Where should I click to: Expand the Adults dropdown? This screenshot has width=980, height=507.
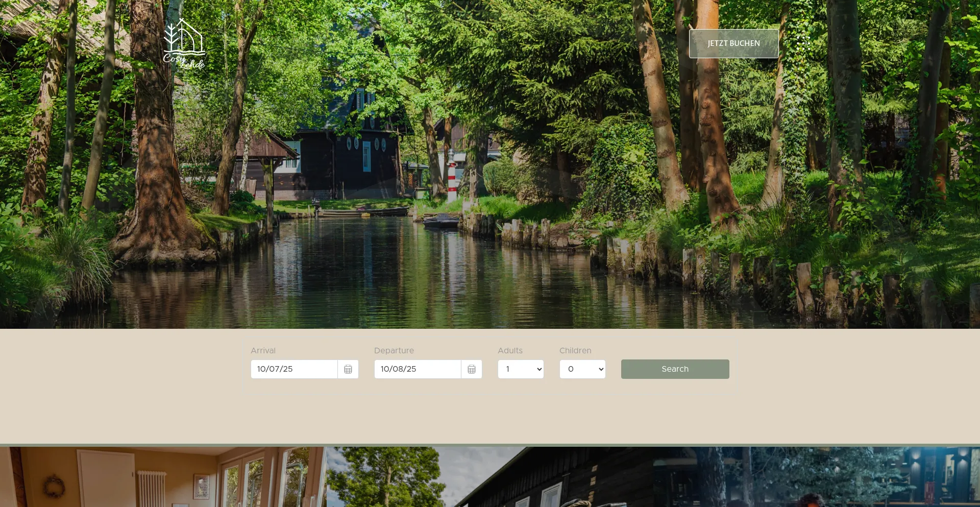521,369
